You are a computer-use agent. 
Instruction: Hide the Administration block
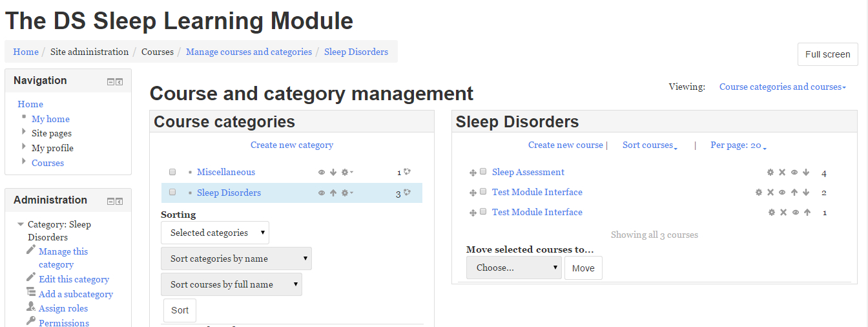110,201
